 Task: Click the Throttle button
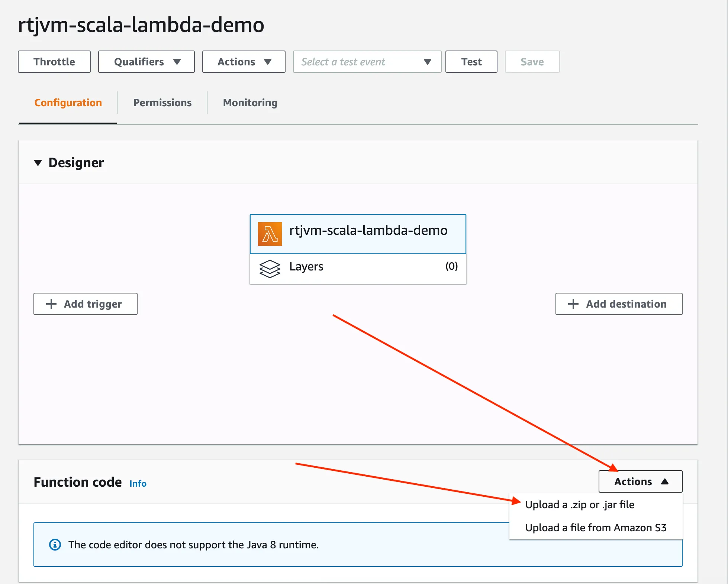click(x=54, y=62)
